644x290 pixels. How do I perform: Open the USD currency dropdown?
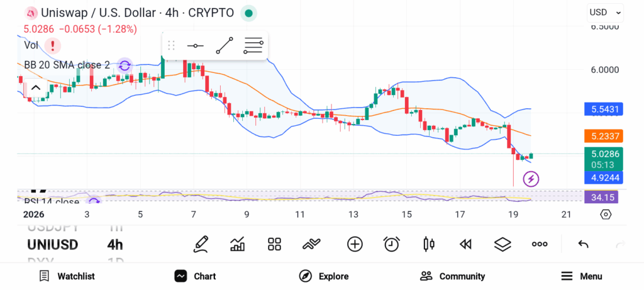tap(606, 12)
